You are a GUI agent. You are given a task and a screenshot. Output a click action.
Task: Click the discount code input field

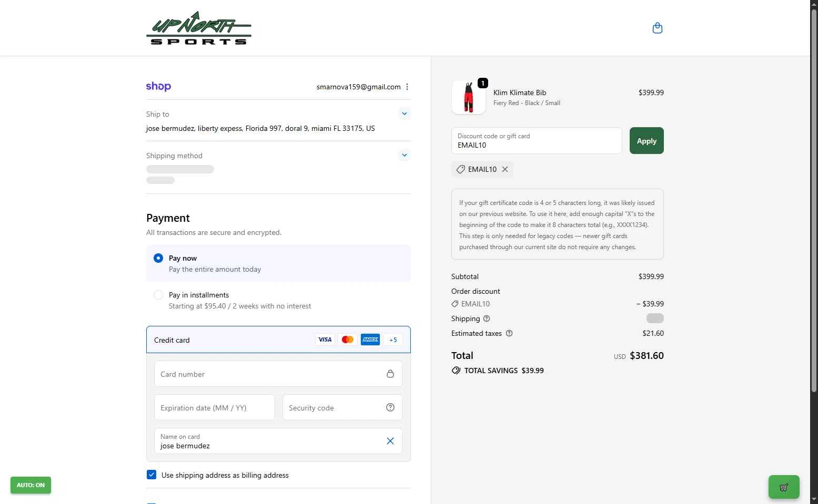coord(537,141)
